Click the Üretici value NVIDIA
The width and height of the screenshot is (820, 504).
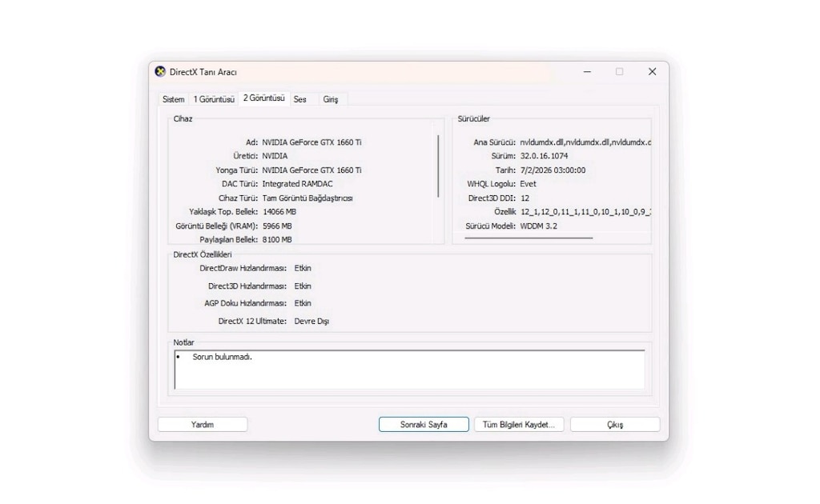pos(275,156)
